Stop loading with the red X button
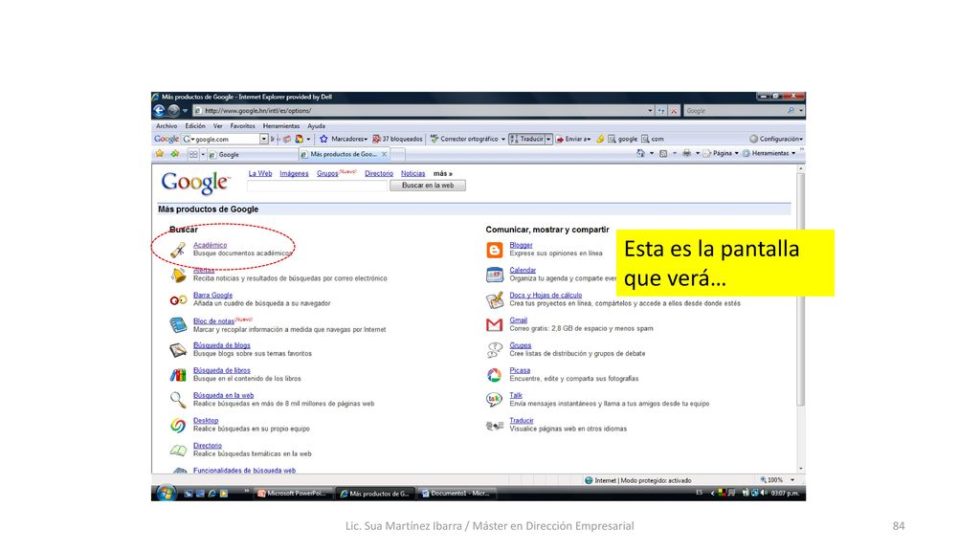 tap(674, 111)
